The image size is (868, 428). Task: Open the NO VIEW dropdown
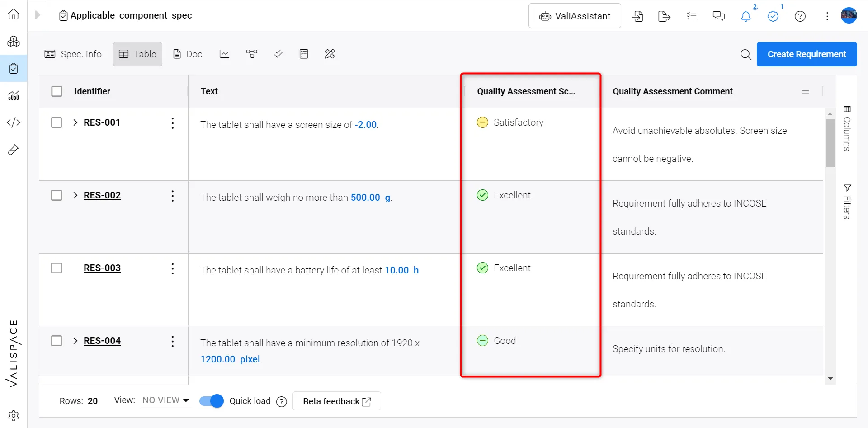click(165, 400)
